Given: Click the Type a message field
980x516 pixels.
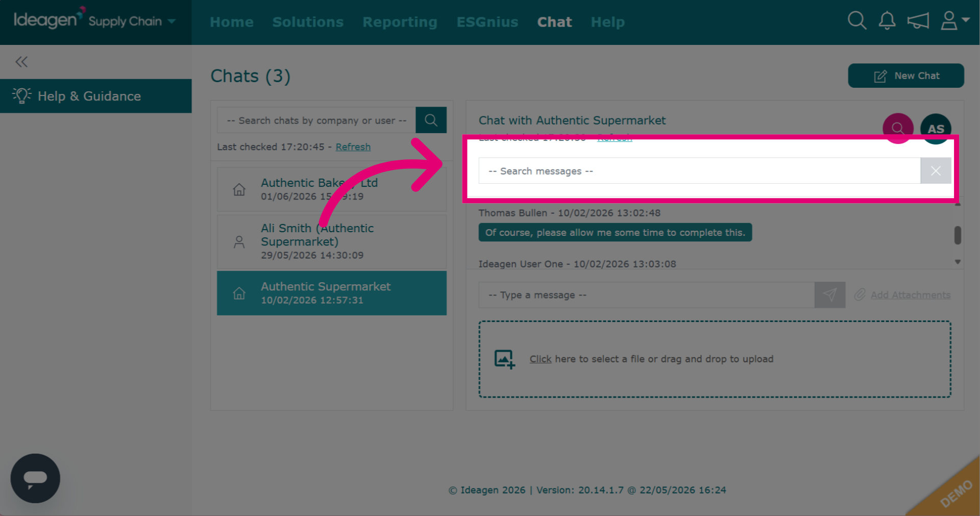Looking at the screenshot, I should tap(646, 295).
